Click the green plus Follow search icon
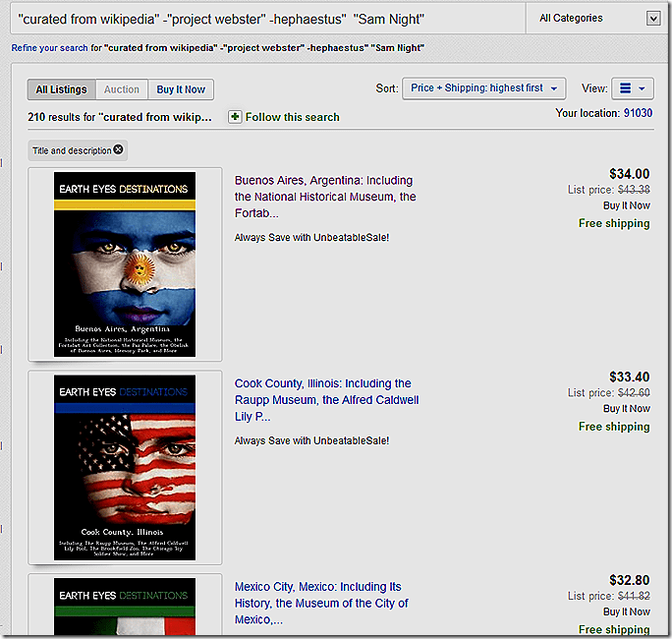Viewport: 672px width, 639px height. [235, 117]
